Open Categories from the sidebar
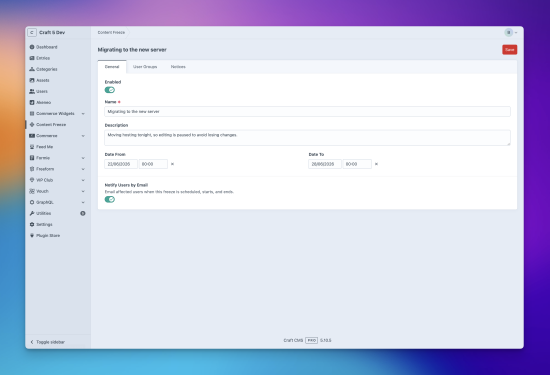Screen dimensions: 550x375 click(43, 69)
